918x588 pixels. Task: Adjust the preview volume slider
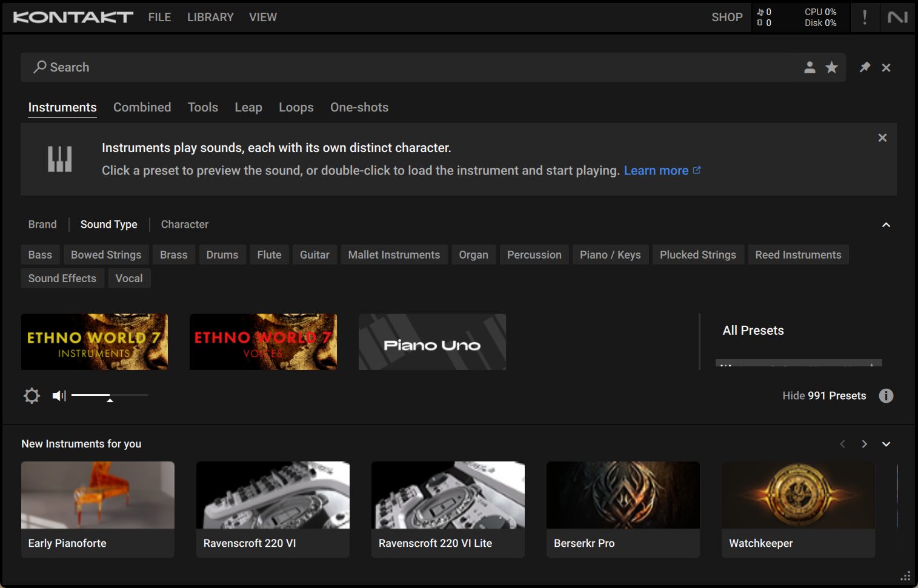coord(110,395)
